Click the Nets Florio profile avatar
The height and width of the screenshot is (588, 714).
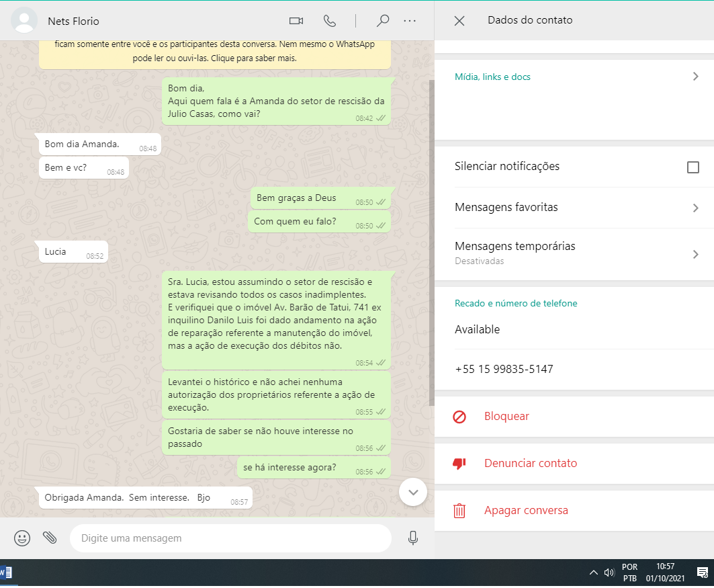25,21
